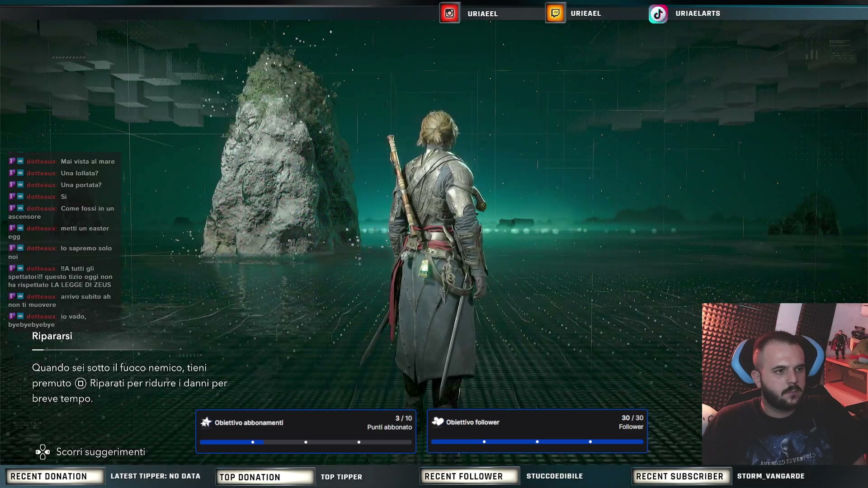Open the URIAEEL Instagram handle
The height and width of the screenshot is (488, 868).
[x=483, y=14]
